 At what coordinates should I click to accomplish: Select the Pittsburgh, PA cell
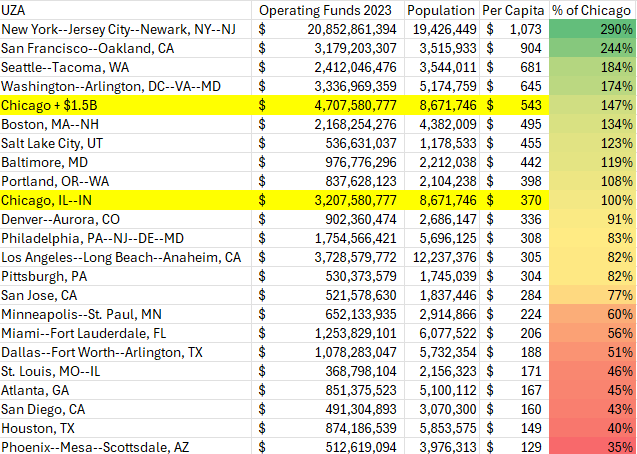[x=126, y=276]
